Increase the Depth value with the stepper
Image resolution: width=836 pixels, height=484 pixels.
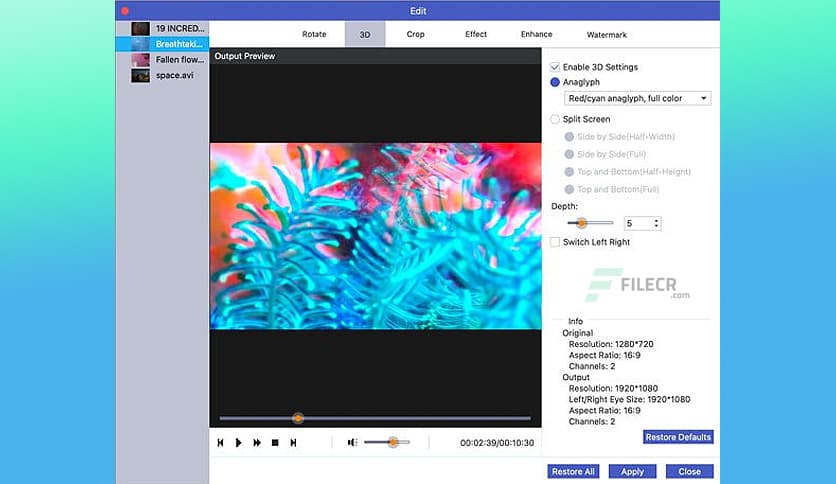click(x=656, y=220)
